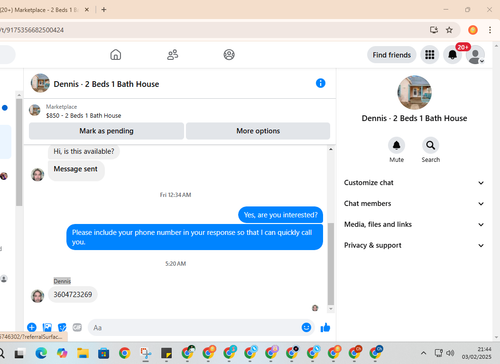Open the Groups icon in top navigation
This screenshot has height=364, width=500.
click(x=229, y=55)
